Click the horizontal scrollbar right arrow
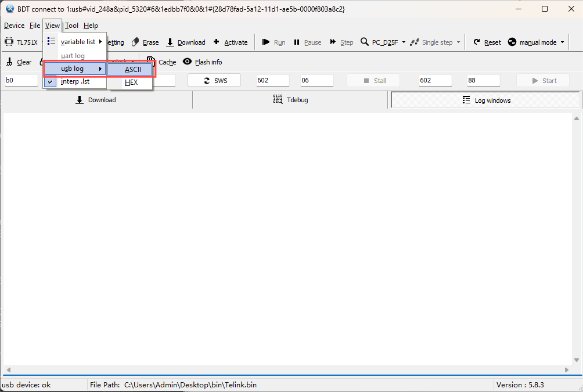Image resolution: width=583 pixels, height=392 pixels. pos(567,370)
